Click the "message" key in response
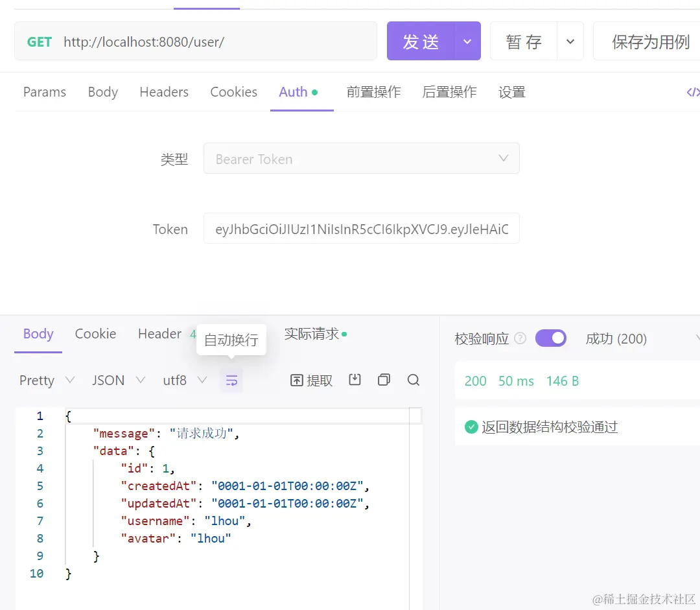This screenshot has width=700, height=610. pos(123,433)
